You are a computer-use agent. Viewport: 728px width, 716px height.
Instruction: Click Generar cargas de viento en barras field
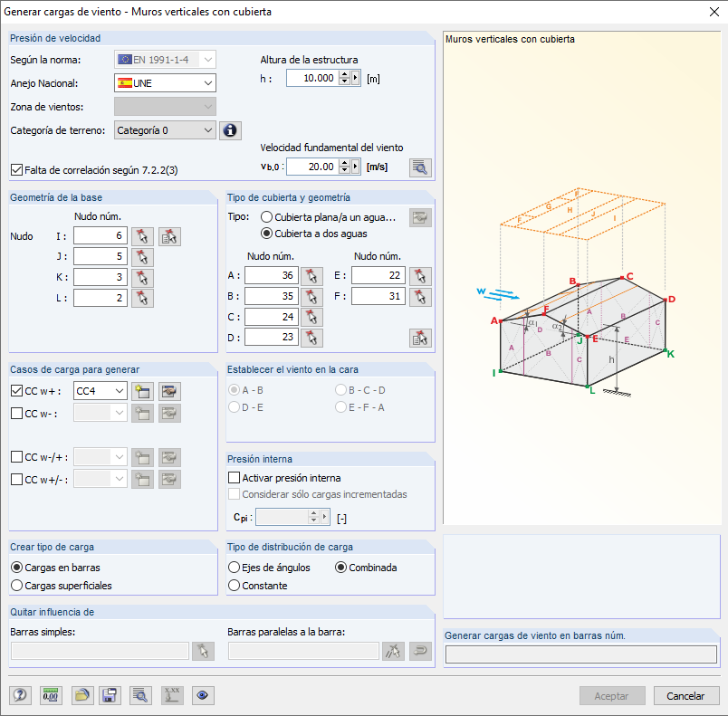(581, 654)
